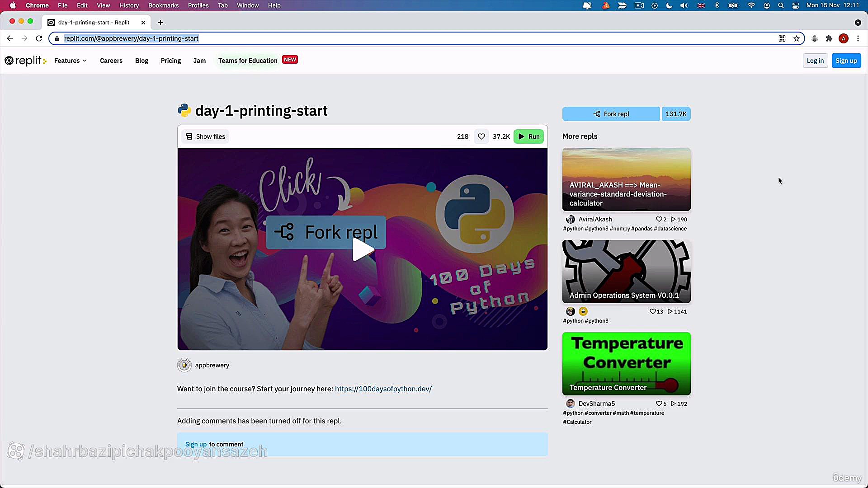Close the day-1-printing-start tab
This screenshot has height=488, width=868.
coord(143,23)
